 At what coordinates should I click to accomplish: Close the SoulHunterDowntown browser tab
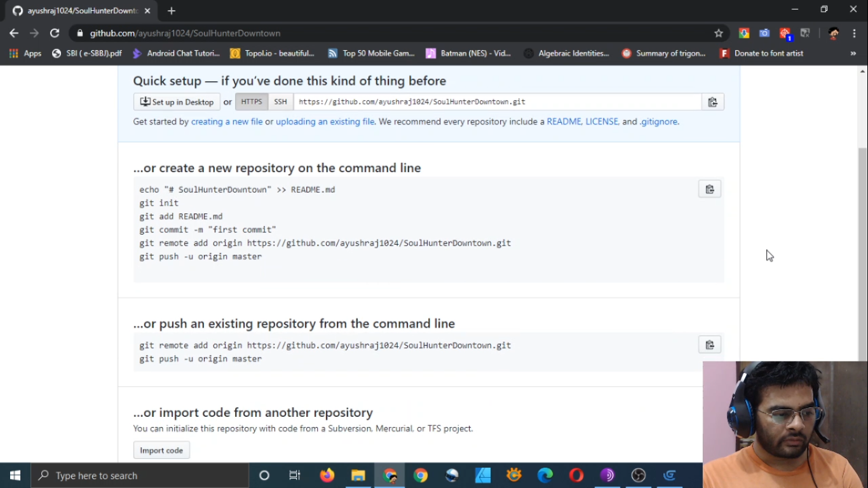click(147, 11)
